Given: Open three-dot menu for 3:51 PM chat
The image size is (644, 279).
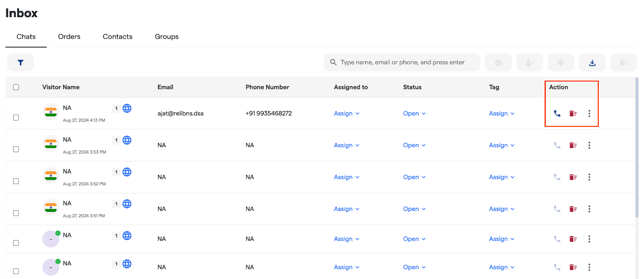Looking at the screenshot, I should click(589, 209).
